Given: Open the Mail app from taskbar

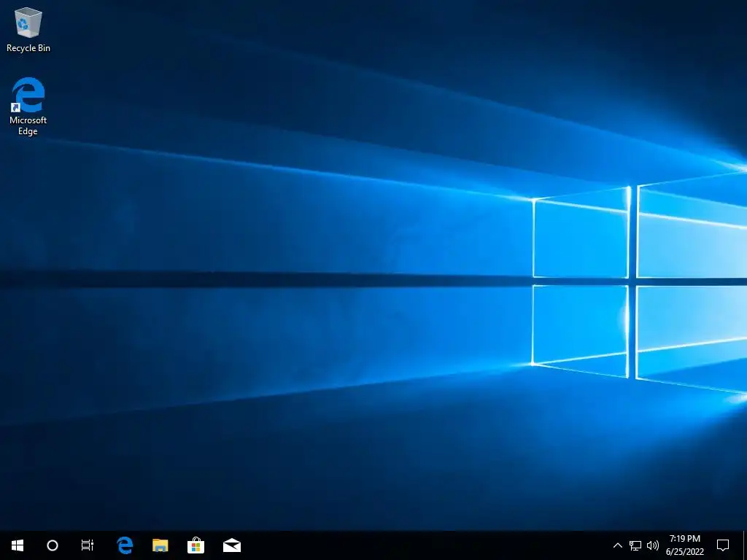Looking at the screenshot, I should point(231,545).
